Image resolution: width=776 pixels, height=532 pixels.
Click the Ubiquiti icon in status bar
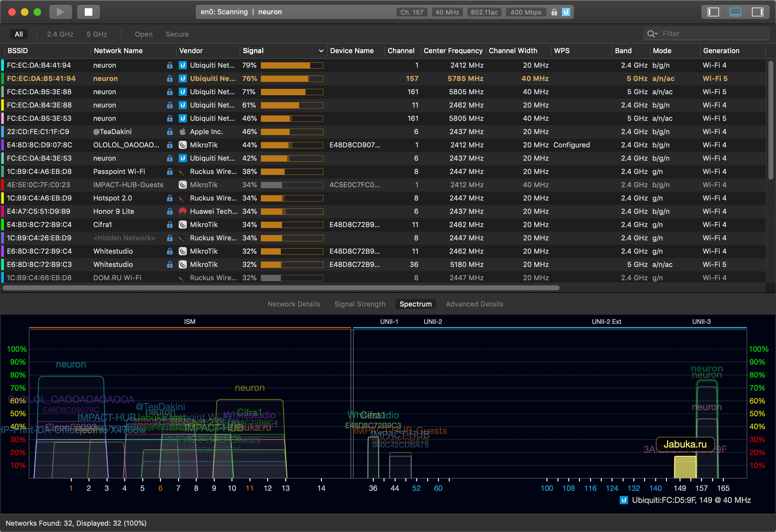point(566,12)
